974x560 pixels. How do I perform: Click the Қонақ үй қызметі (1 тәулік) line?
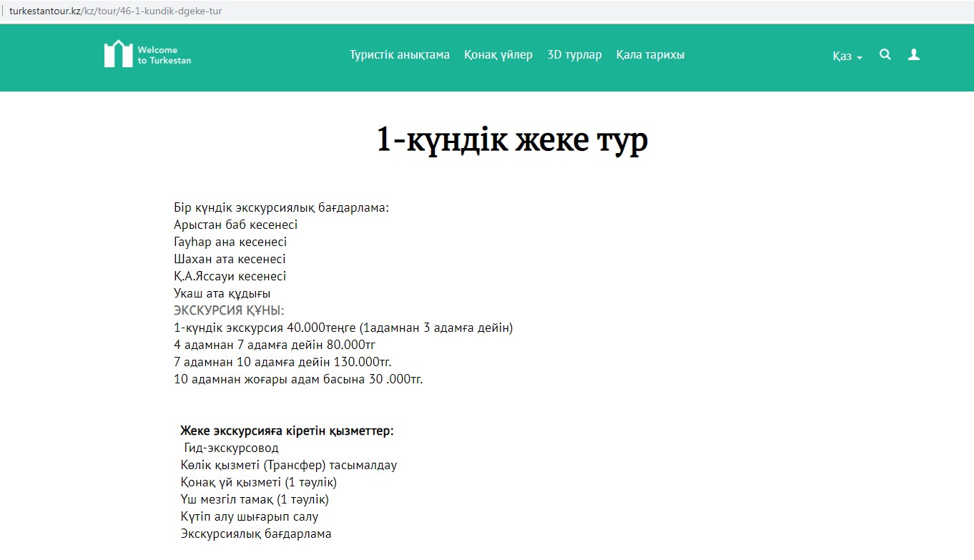[x=259, y=482]
